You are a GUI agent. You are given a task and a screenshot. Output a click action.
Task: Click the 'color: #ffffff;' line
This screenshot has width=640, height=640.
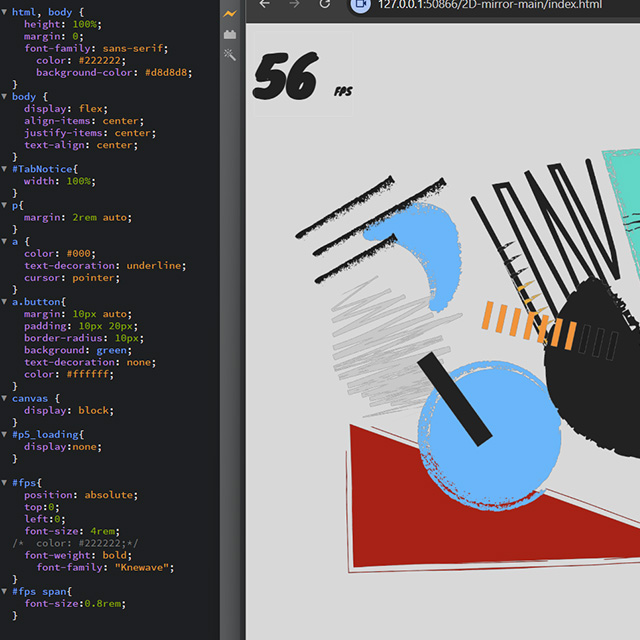click(x=69, y=374)
